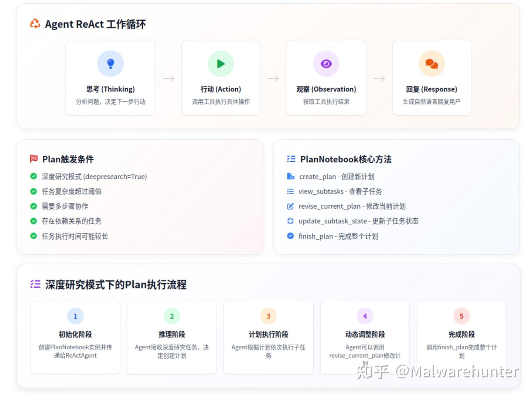Click the green check beside 任务复杂度超过阈值
Image resolution: width=532 pixels, height=393 pixels.
tap(34, 191)
